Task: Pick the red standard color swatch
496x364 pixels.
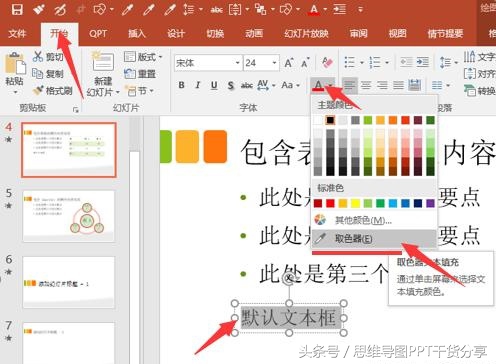Action: (330, 203)
